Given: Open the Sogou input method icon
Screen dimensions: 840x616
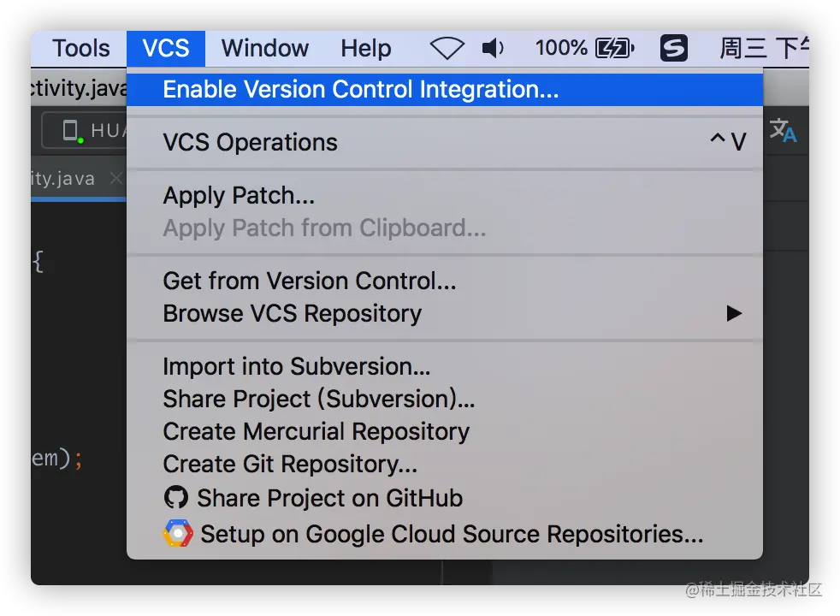Looking at the screenshot, I should coord(673,49).
